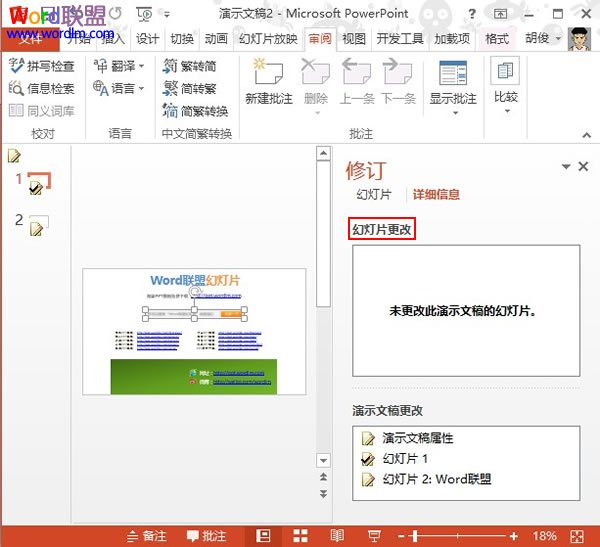Select slide 2 thumbnail
Image resolution: width=600 pixels, height=547 pixels.
(x=39, y=225)
